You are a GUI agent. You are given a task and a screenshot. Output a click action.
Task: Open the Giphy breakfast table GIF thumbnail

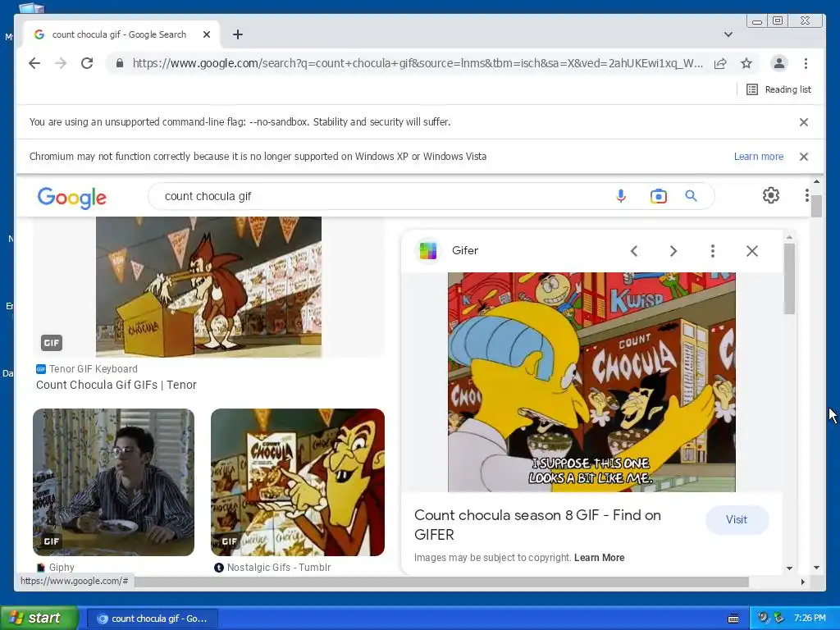point(113,482)
